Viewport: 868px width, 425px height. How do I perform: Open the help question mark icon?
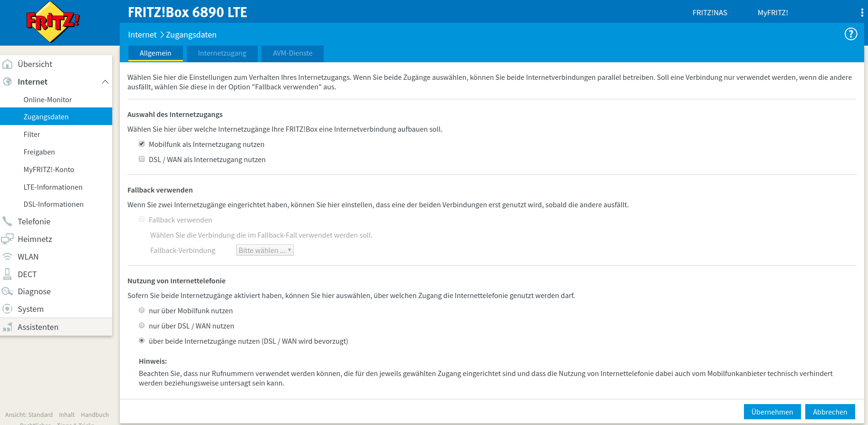coord(850,34)
